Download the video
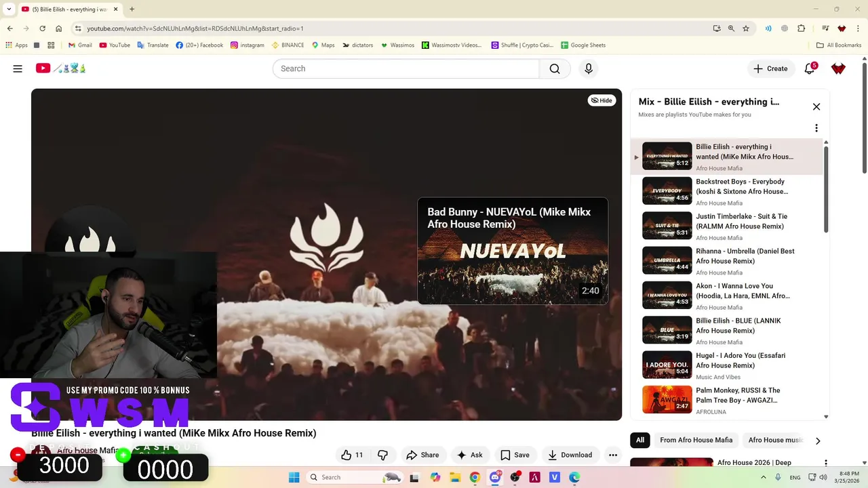868x488 pixels. [570, 455]
